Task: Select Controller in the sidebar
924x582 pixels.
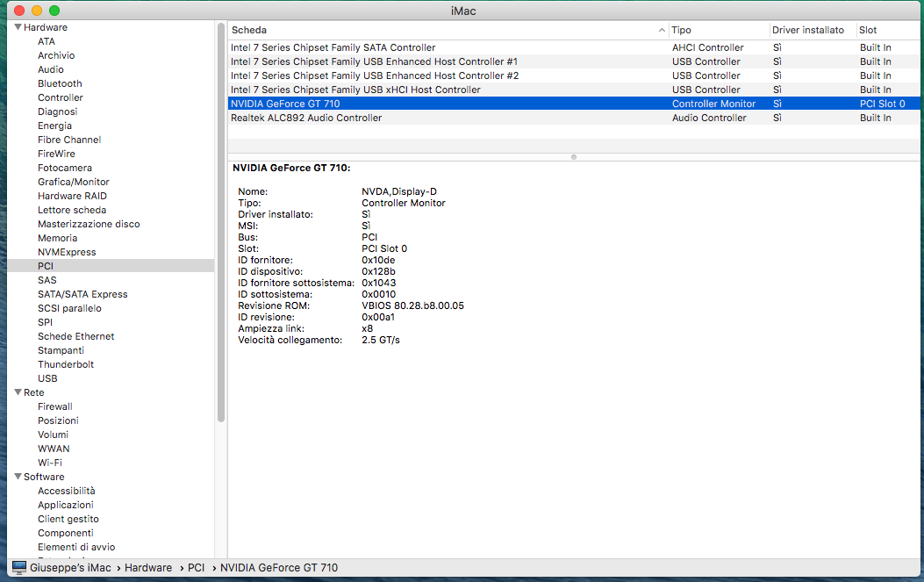Action: [x=61, y=98]
